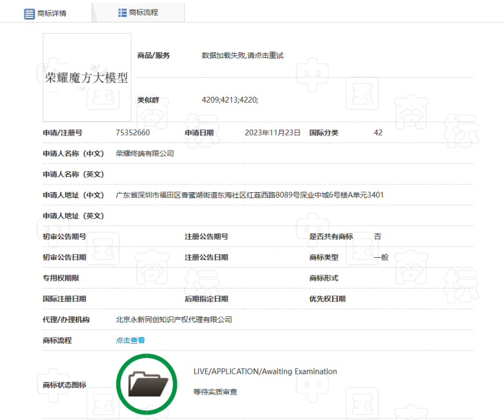Click the 商标流程 list icon
The height and width of the screenshot is (420, 504).
(x=122, y=13)
